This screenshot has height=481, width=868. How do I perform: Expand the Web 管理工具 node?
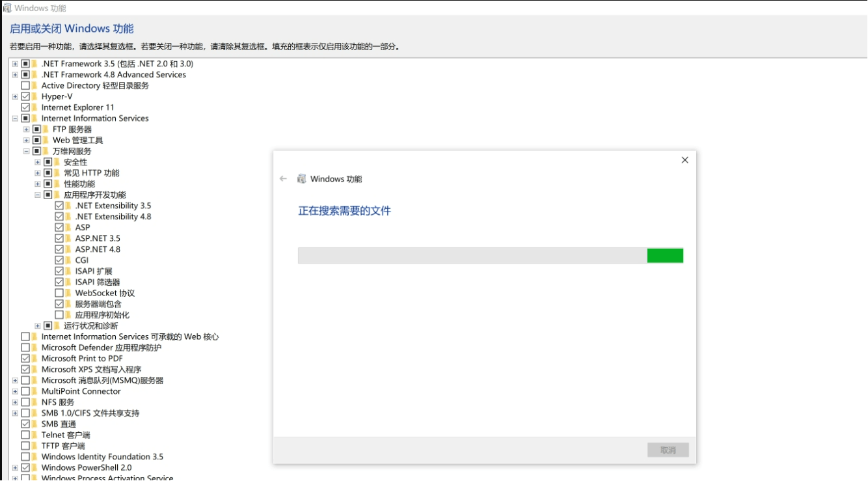click(25, 139)
